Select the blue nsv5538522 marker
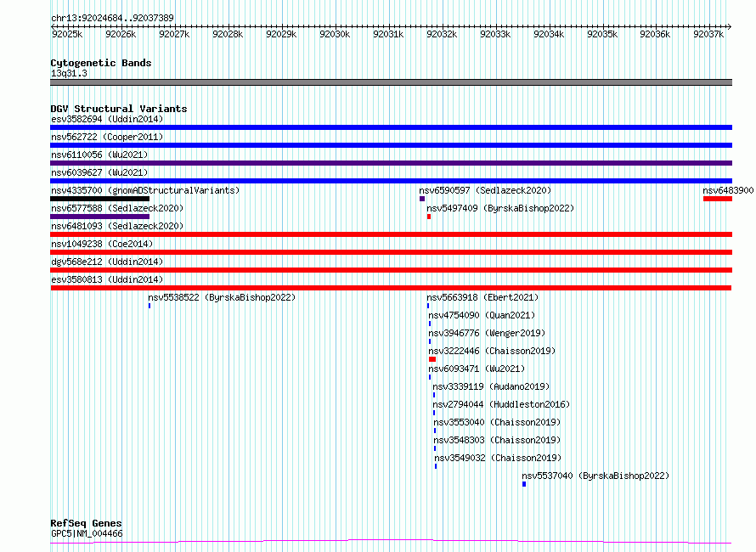 [x=150, y=306]
